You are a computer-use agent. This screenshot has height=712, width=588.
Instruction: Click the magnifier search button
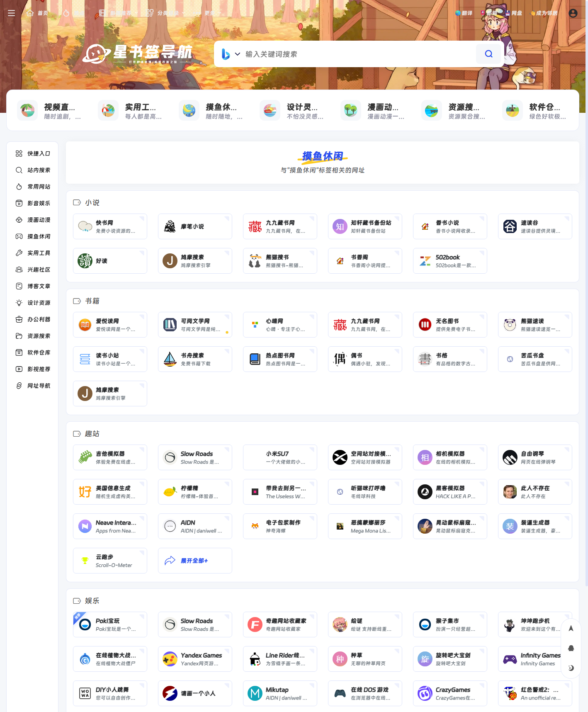tap(489, 54)
